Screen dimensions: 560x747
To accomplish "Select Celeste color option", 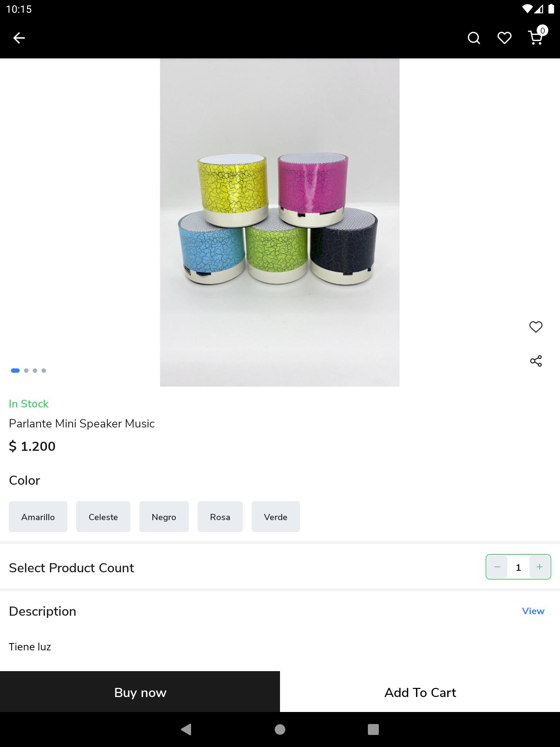I will [x=103, y=516].
